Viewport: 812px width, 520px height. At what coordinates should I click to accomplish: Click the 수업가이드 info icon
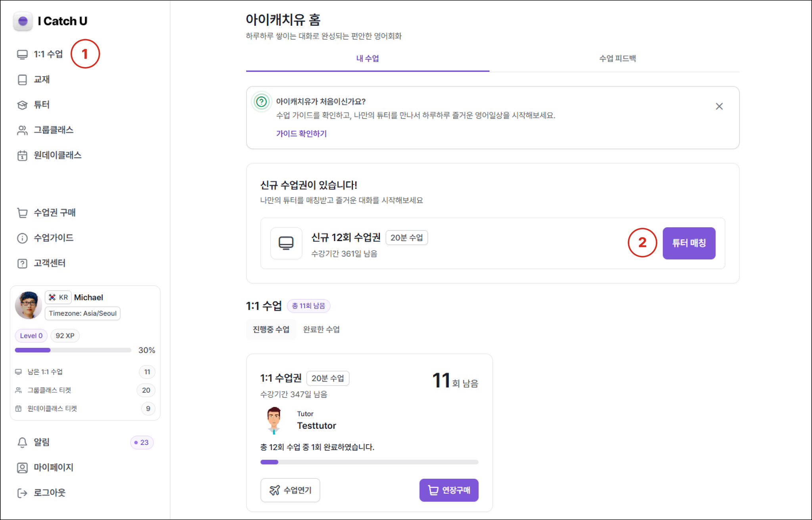pyautogui.click(x=22, y=238)
